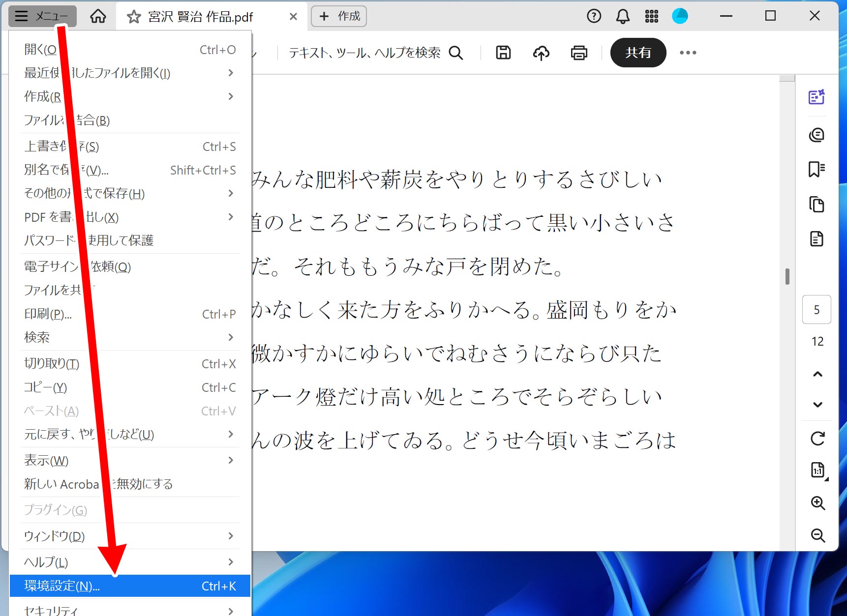This screenshot has width=847, height=616.
Task: Open the AI Assistant panel in the right sidebar
Action: coord(817,97)
